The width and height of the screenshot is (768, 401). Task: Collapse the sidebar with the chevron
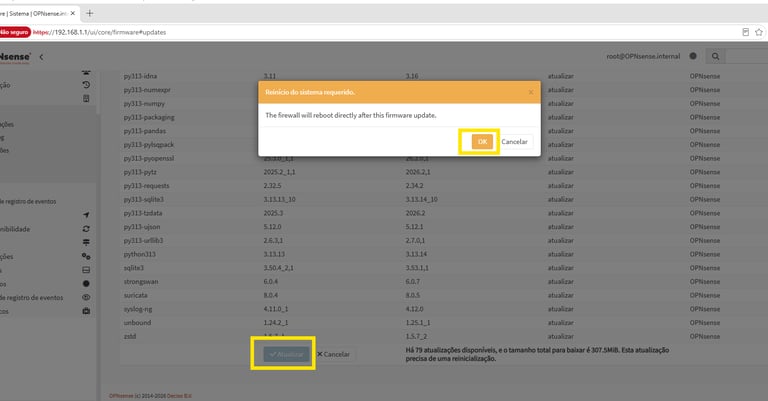pos(41,57)
